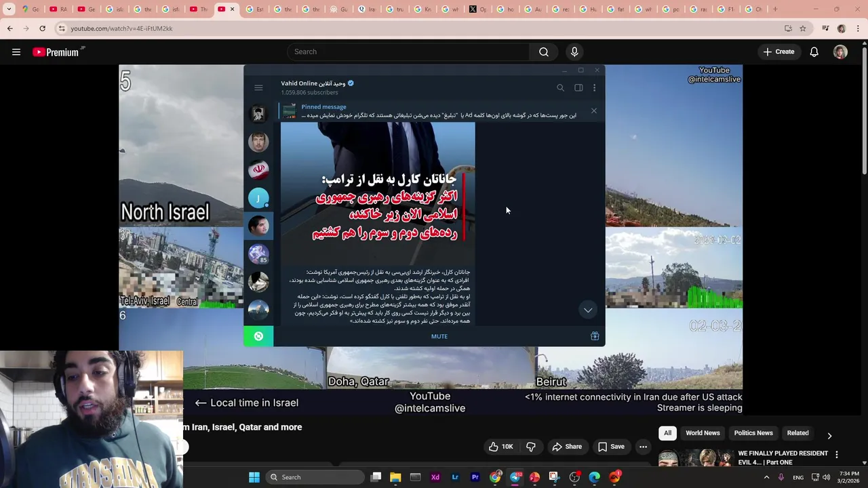868x488 pixels.
Task: Open the Chrome profile avatar
Action: [x=842, y=28]
